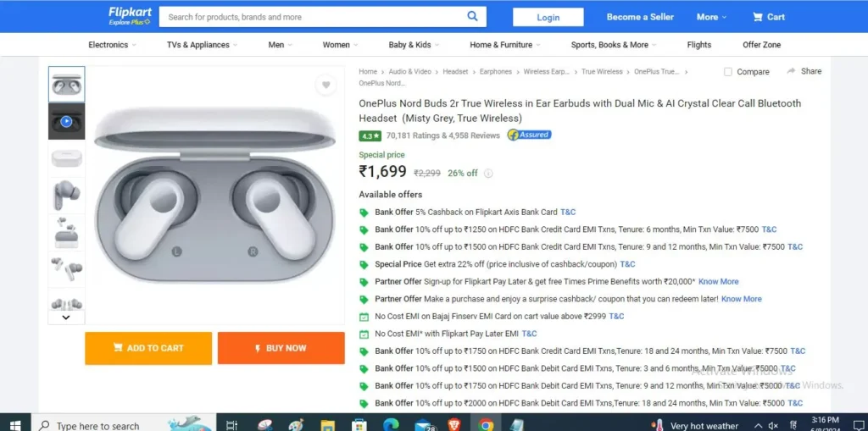Tick the Compare checkbox
The image size is (868, 431).
point(728,72)
